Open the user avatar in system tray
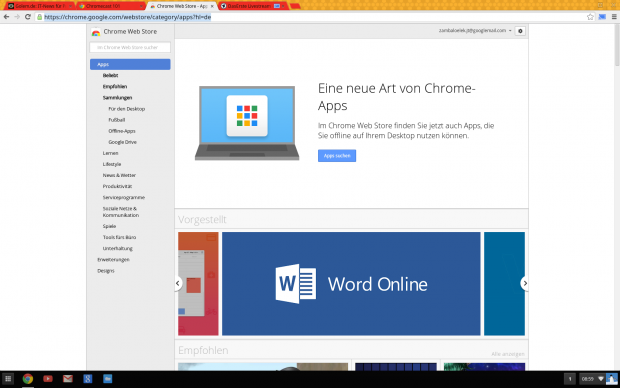The width and height of the screenshot is (620, 388). point(612,379)
